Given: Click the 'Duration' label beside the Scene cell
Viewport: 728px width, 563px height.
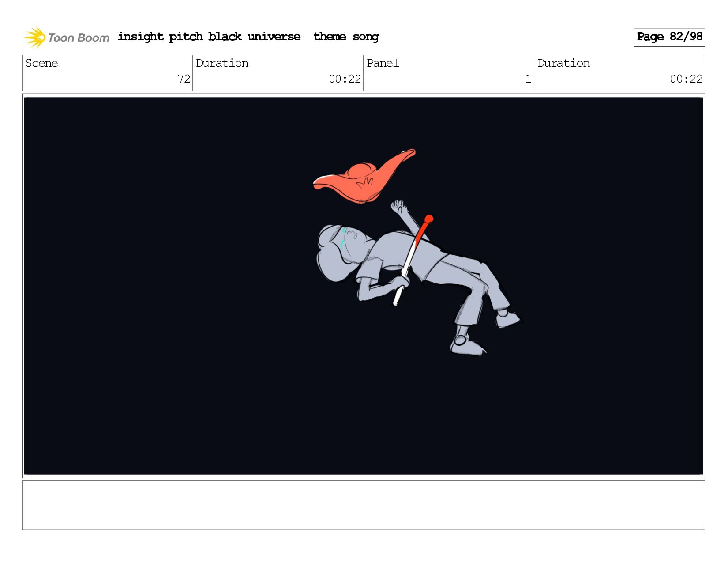Looking at the screenshot, I should pos(222,63).
